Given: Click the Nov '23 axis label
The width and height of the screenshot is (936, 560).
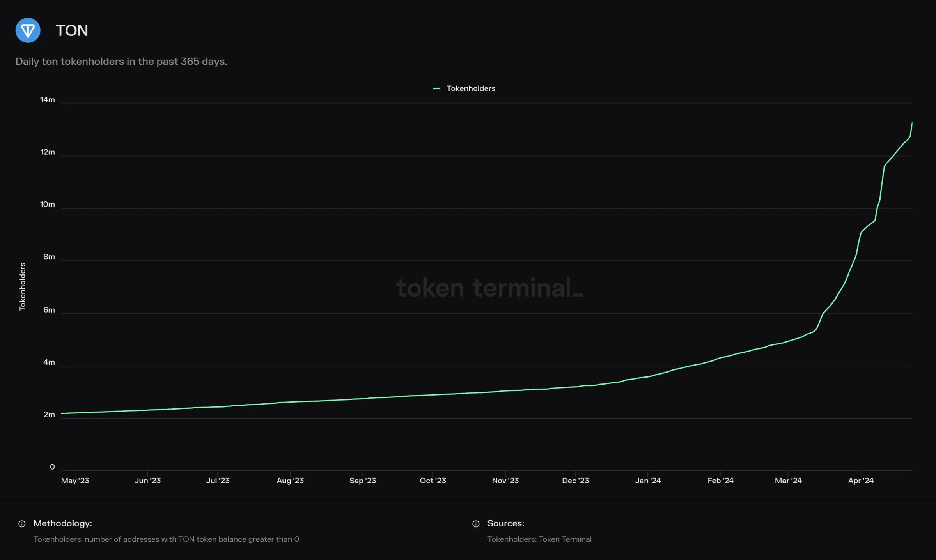Looking at the screenshot, I should (x=505, y=481).
